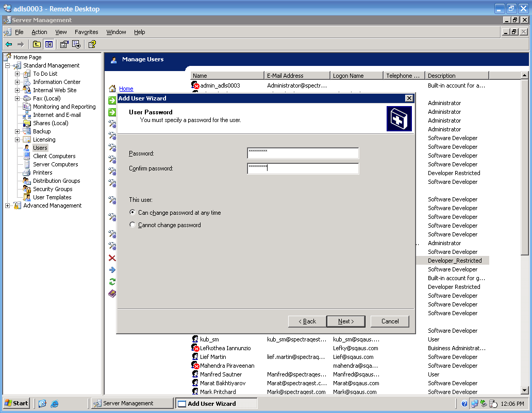Expand the To Do List node

17,74
